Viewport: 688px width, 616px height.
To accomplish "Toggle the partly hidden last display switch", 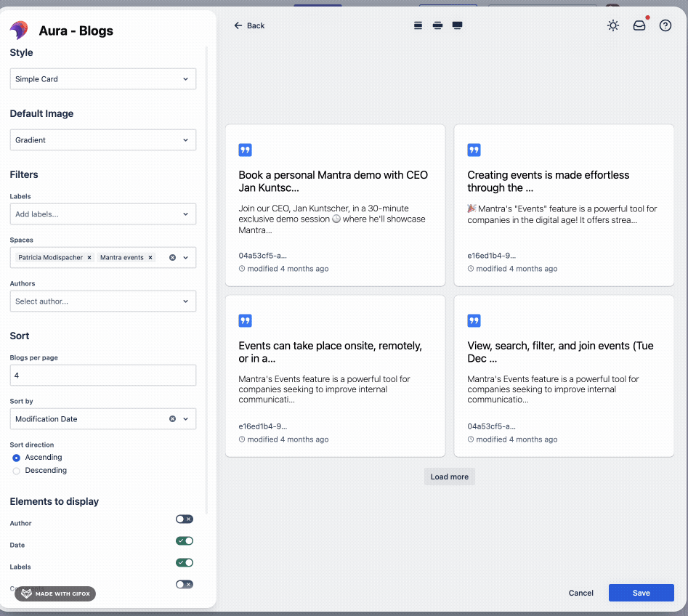I will 185,585.
